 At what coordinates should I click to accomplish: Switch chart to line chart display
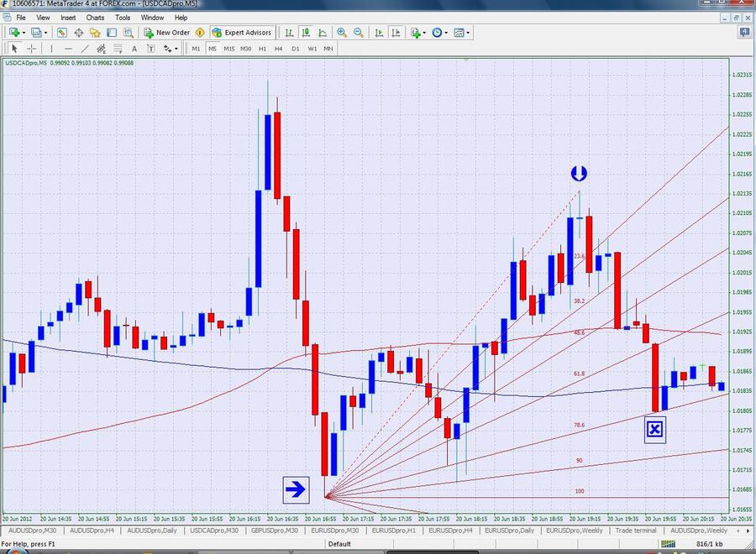tap(323, 33)
